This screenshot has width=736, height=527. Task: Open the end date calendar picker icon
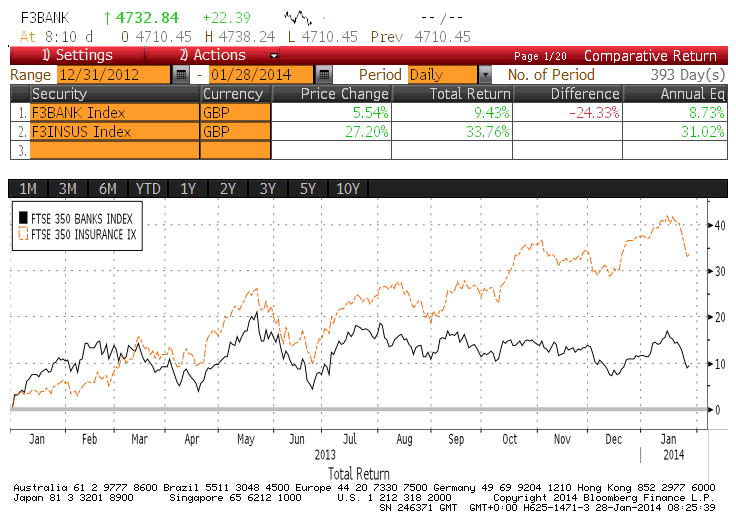coord(323,75)
